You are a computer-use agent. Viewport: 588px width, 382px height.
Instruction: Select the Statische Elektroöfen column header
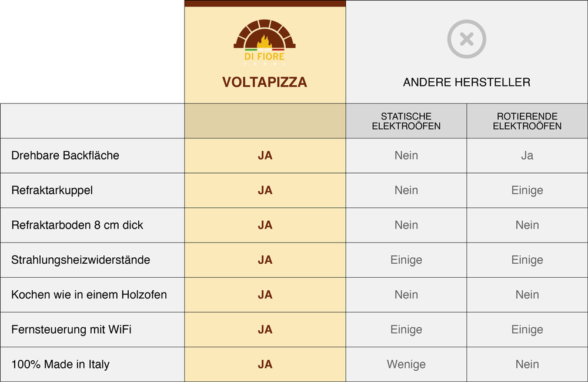click(406, 121)
